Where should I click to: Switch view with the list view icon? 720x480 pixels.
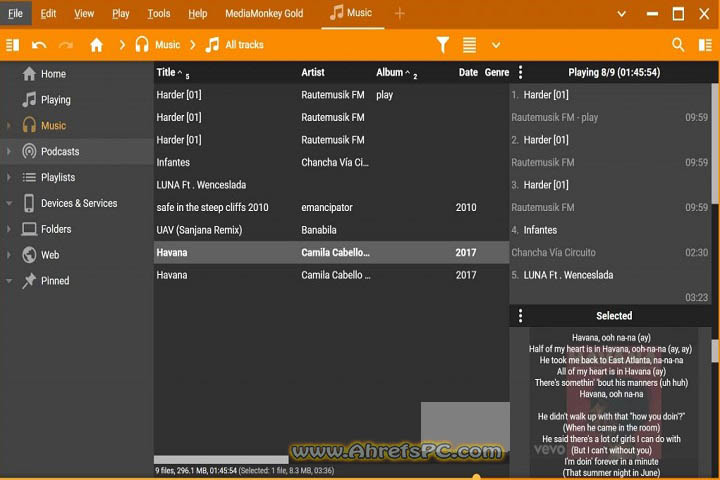click(469, 45)
